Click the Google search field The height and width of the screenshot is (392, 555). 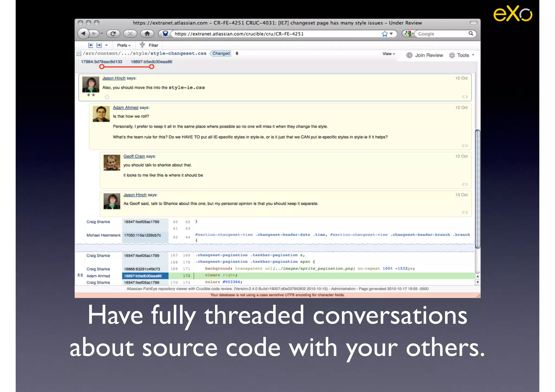(x=442, y=34)
